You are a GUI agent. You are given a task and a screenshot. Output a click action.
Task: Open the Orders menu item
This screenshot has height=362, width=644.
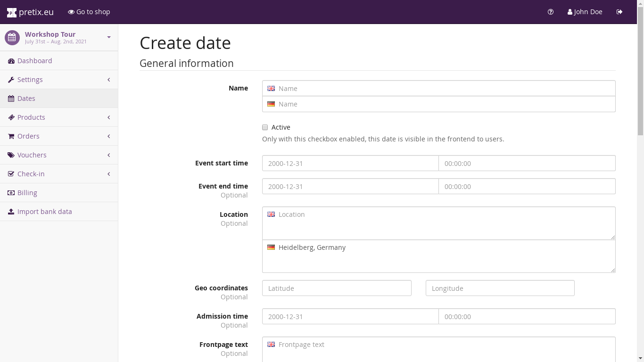tap(28, 136)
